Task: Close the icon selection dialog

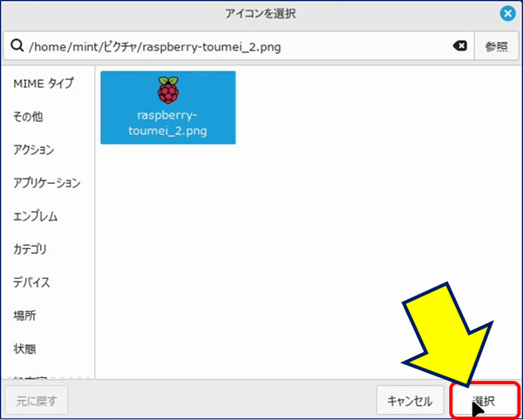Action: click(x=507, y=14)
